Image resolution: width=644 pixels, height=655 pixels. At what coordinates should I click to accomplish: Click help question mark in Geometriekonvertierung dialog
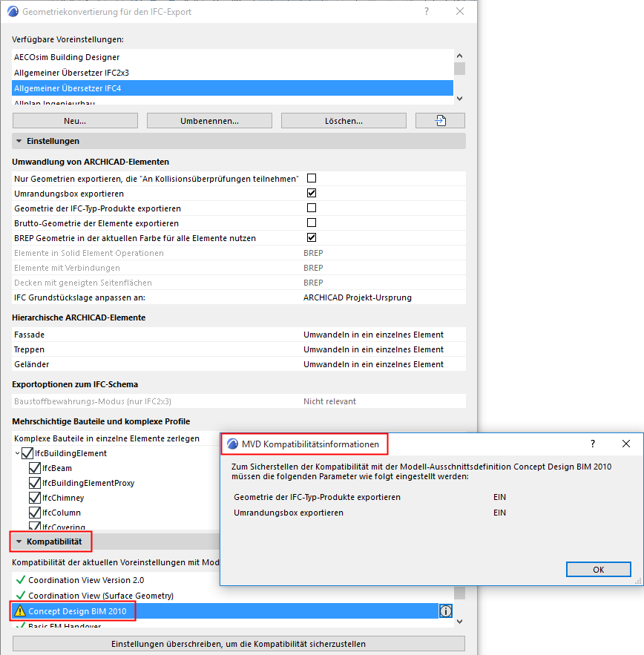(x=427, y=11)
